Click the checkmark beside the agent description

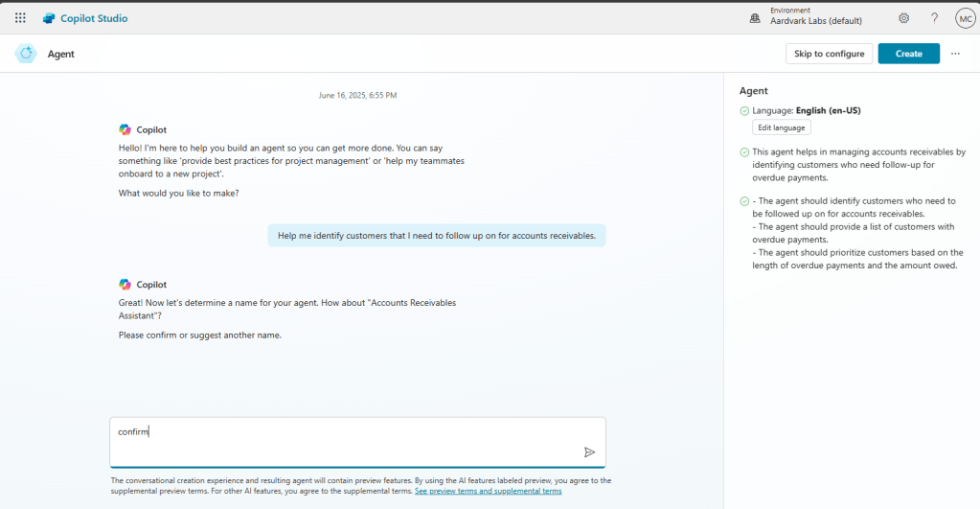745,152
